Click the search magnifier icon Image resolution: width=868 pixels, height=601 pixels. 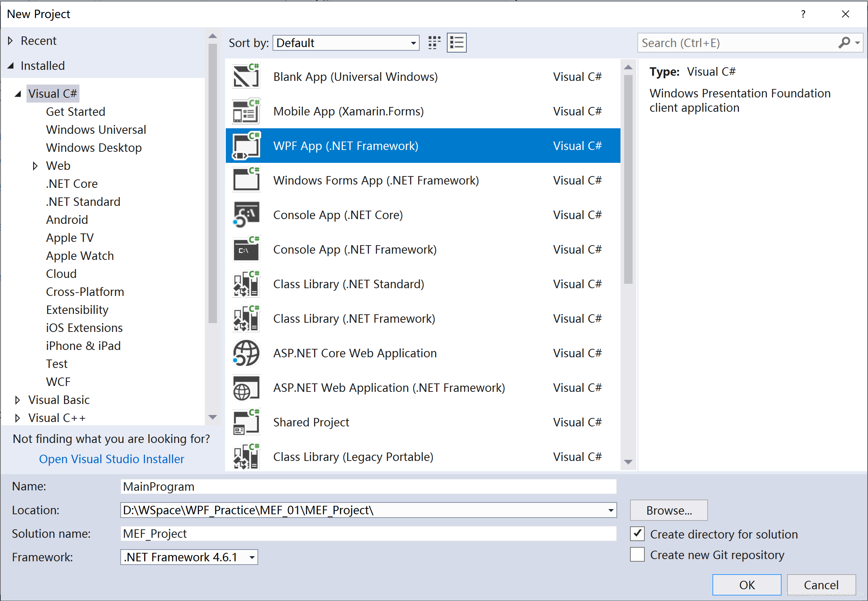click(844, 43)
